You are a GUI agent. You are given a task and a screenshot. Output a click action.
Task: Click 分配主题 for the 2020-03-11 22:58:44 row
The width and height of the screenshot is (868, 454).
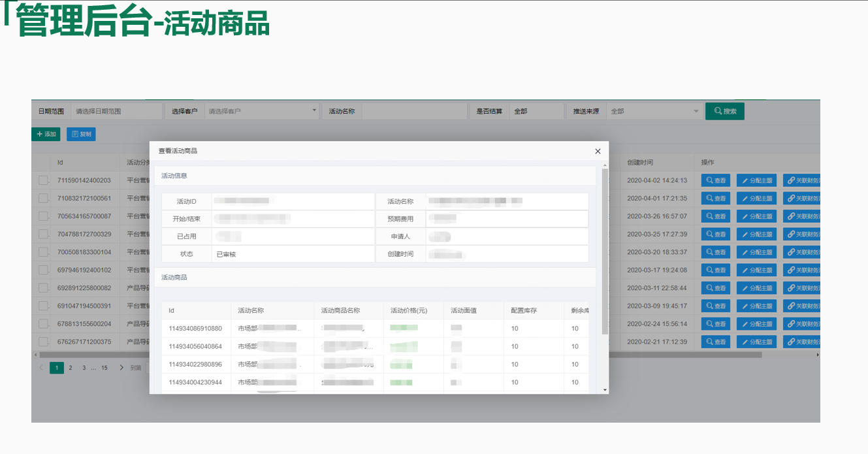point(756,288)
